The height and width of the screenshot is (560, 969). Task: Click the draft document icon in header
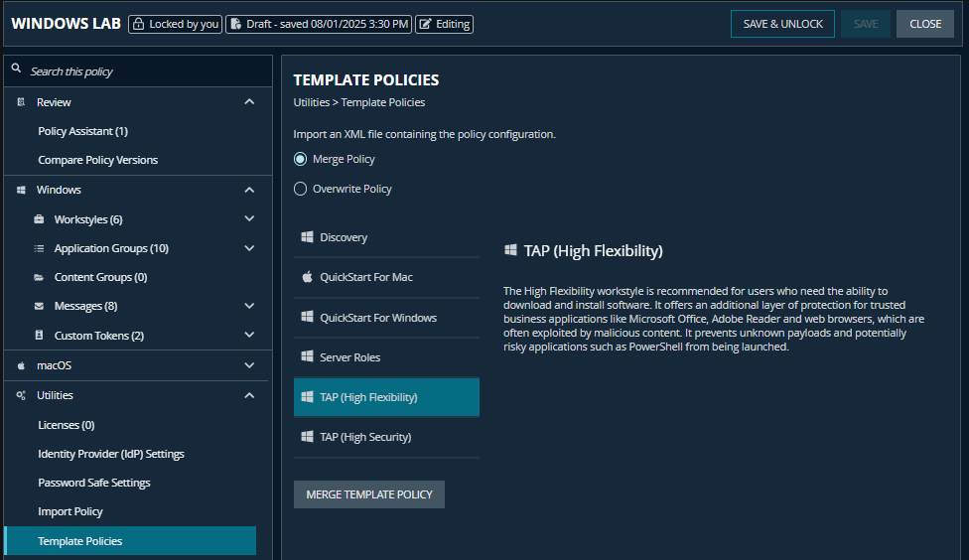click(235, 24)
